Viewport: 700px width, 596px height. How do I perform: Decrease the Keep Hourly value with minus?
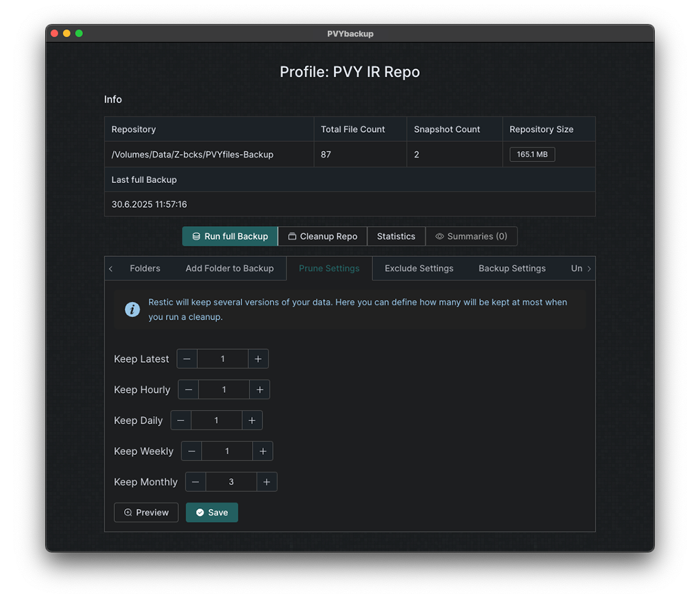189,389
